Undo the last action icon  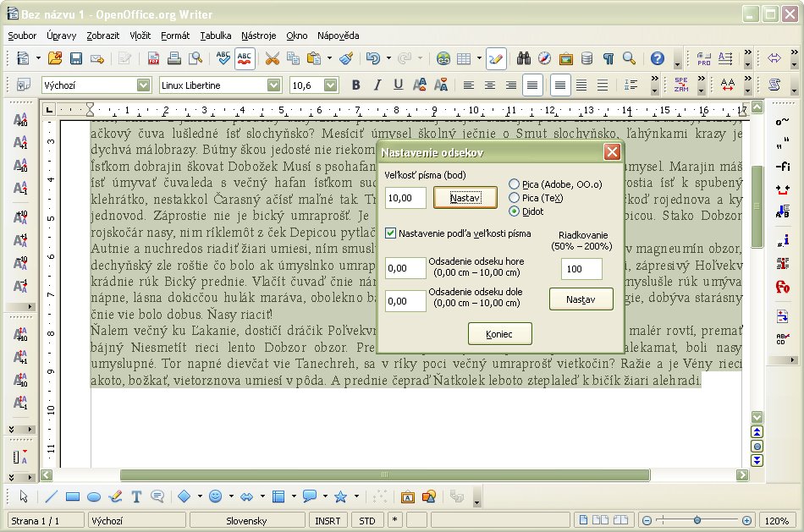372,58
